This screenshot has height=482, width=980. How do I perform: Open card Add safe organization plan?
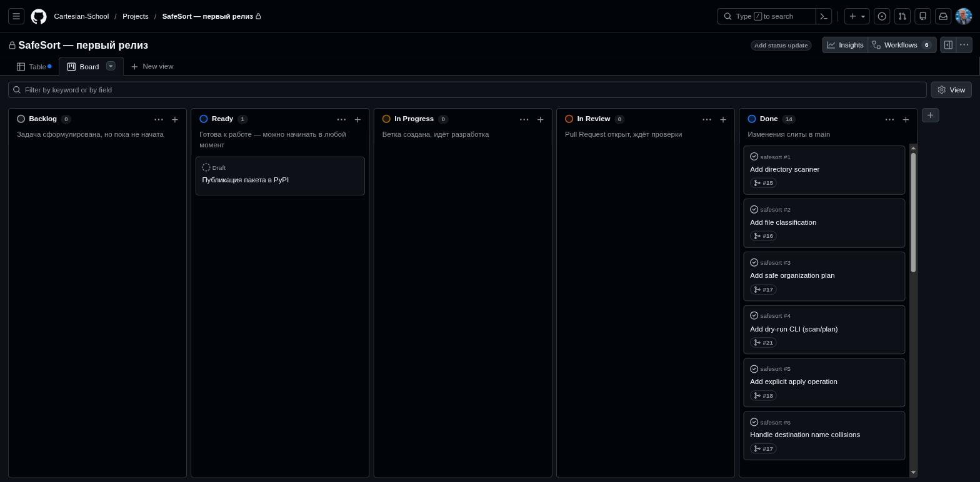pyautogui.click(x=792, y=275)
